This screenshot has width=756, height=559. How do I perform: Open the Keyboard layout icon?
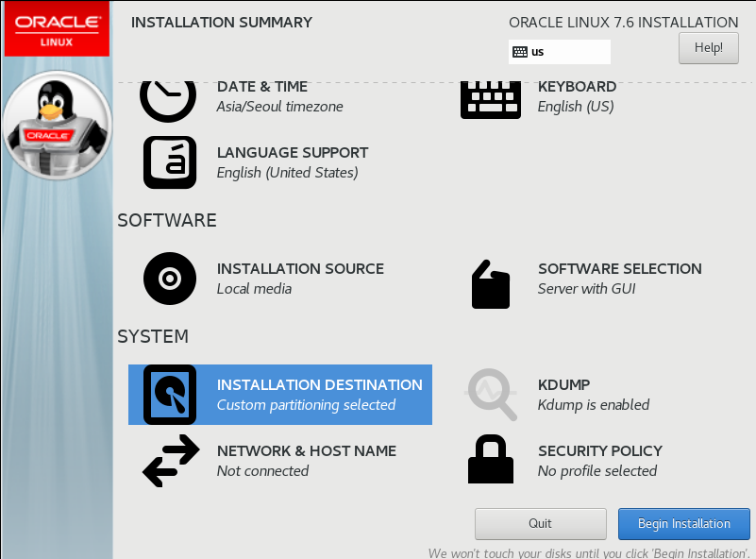(x=491, y=100)
